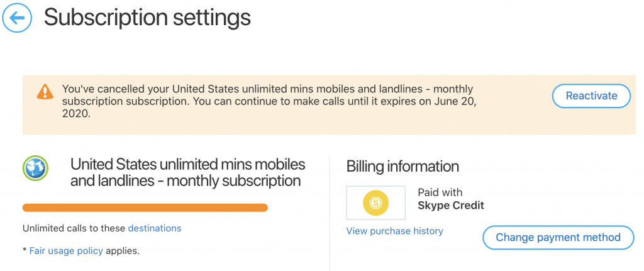Viewport: 644px width, 271px height.
Task: Click the orange warning triangle icon
Action: pos(45,92)
